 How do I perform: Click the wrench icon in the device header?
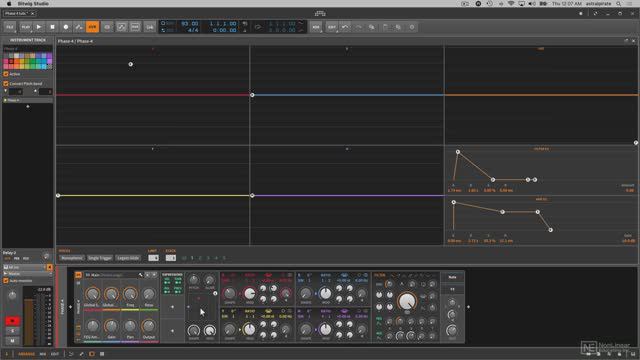coord(140,275)
